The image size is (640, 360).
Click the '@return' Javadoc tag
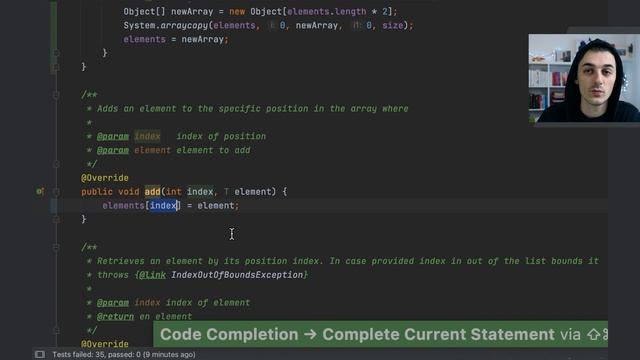(x=115, y=316)
